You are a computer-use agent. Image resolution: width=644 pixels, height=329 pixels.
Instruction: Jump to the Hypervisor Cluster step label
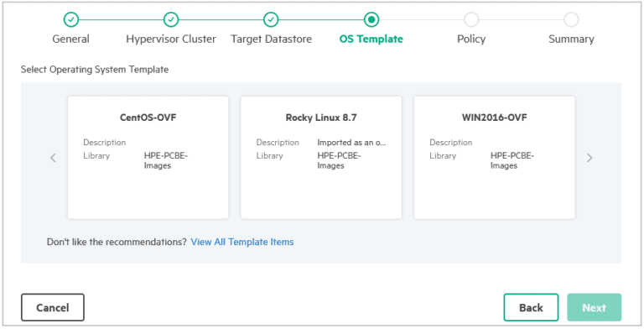click(x=171, y=39)
